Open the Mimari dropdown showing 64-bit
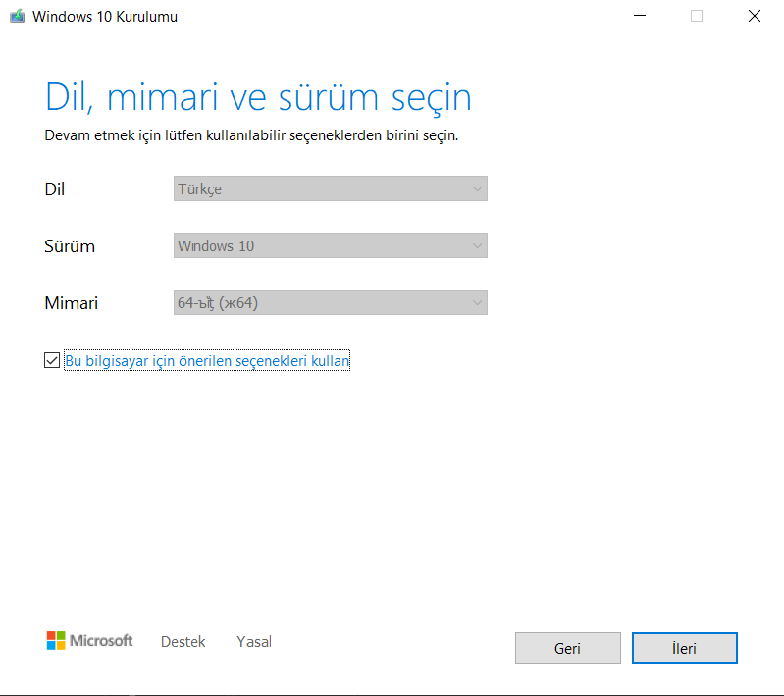Image resolution: width=784 pixels, height=696 pixels. coord(331,302)
